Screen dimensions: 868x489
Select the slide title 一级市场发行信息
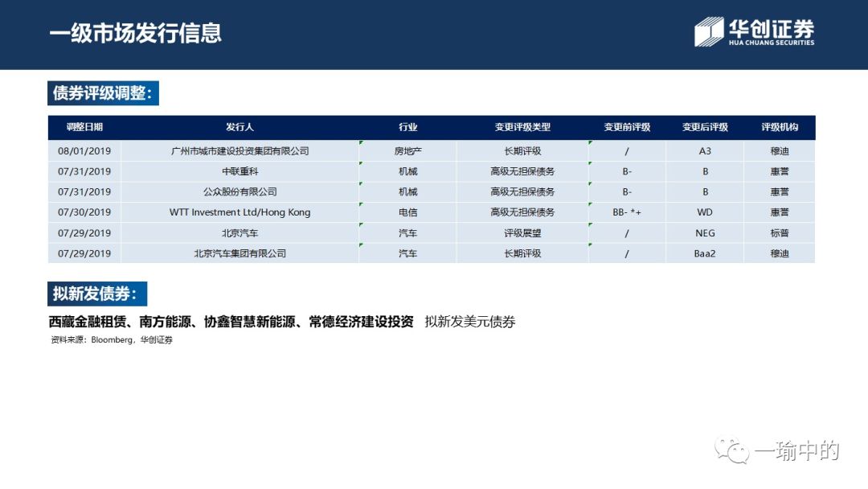tap(136, 33)
